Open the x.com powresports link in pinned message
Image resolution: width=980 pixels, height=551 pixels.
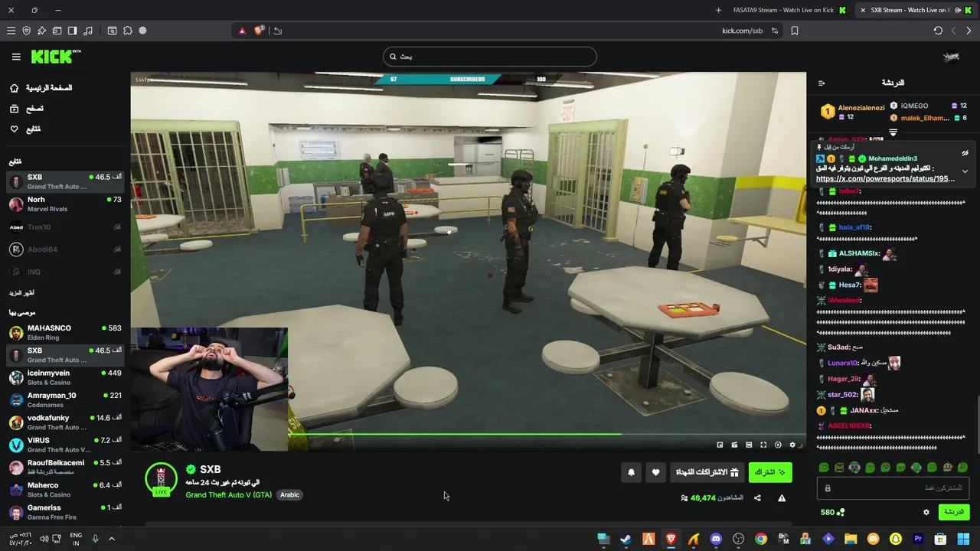tap(885, 178)
